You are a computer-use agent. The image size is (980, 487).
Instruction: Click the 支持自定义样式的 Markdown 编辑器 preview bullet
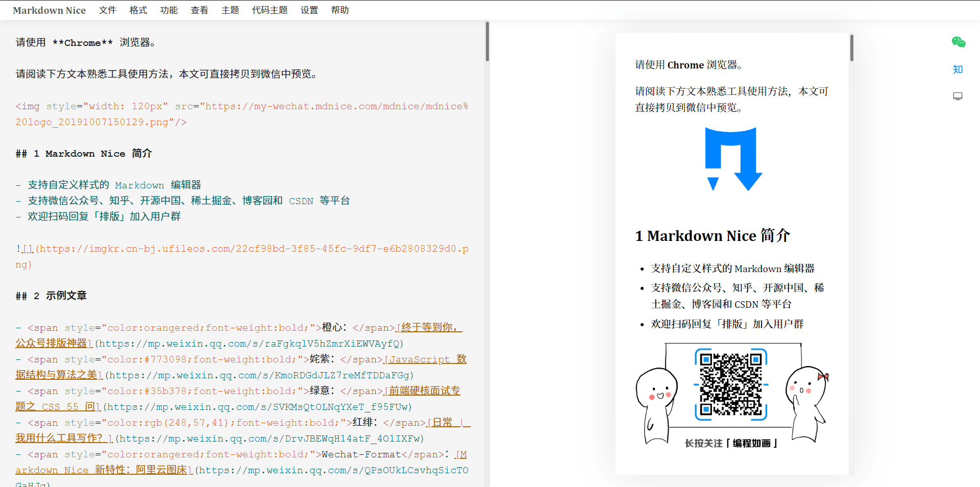(x=733, y=269)
